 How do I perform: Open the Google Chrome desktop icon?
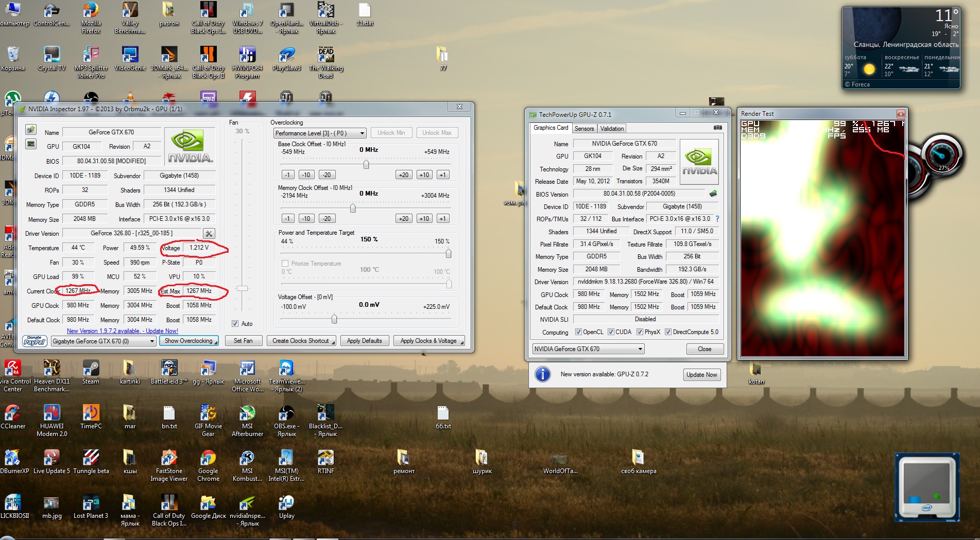208,458
